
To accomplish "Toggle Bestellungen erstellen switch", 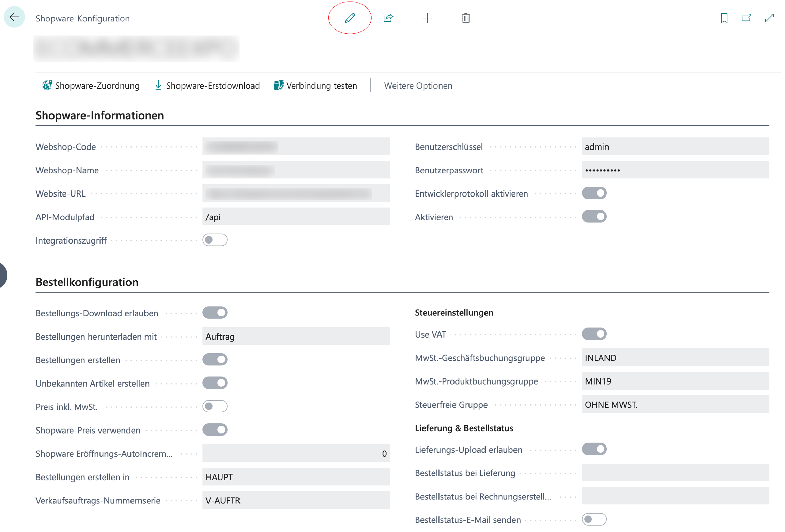I will [215, 359].
